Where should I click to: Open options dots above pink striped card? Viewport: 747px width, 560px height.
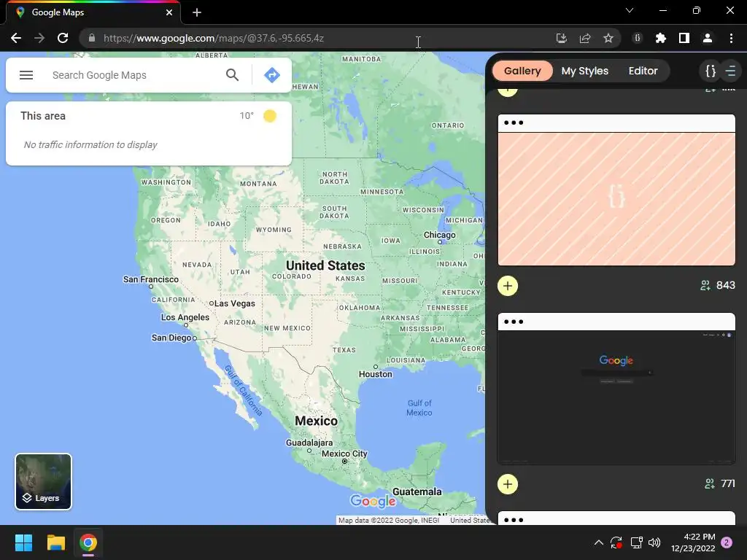pyautogui.click(x=514, y=122)
